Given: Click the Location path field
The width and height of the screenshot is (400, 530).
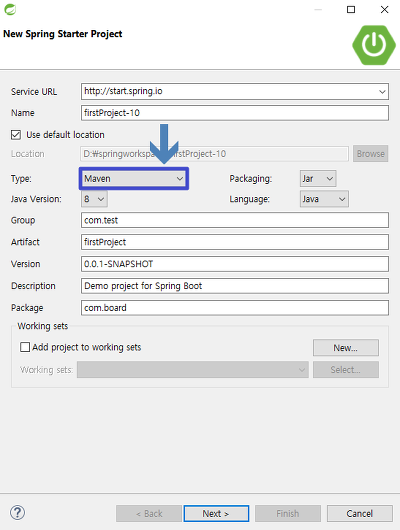Looking at the screenshot, I should [214, 154].
